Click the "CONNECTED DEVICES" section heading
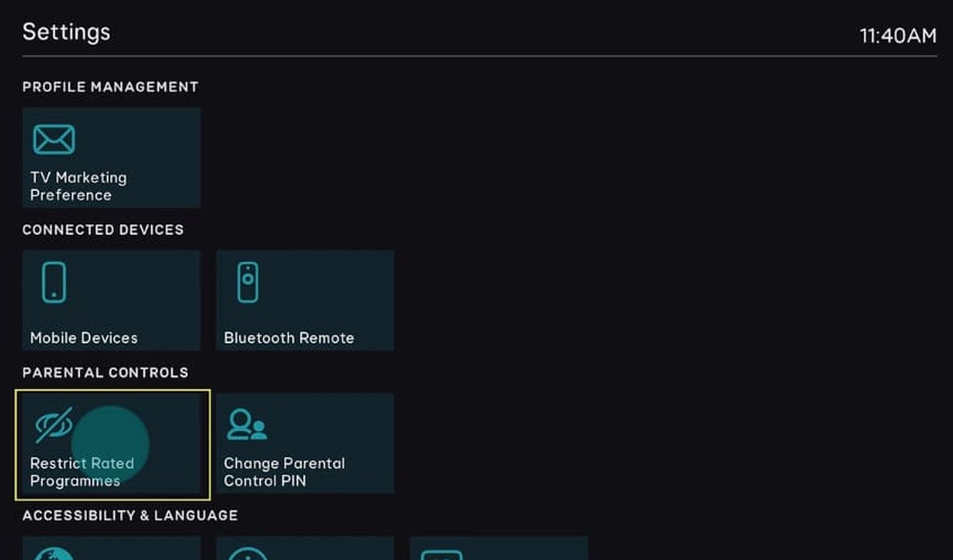Image resolution: width=953 pixels, height=560 pixels. coord(103,229)
